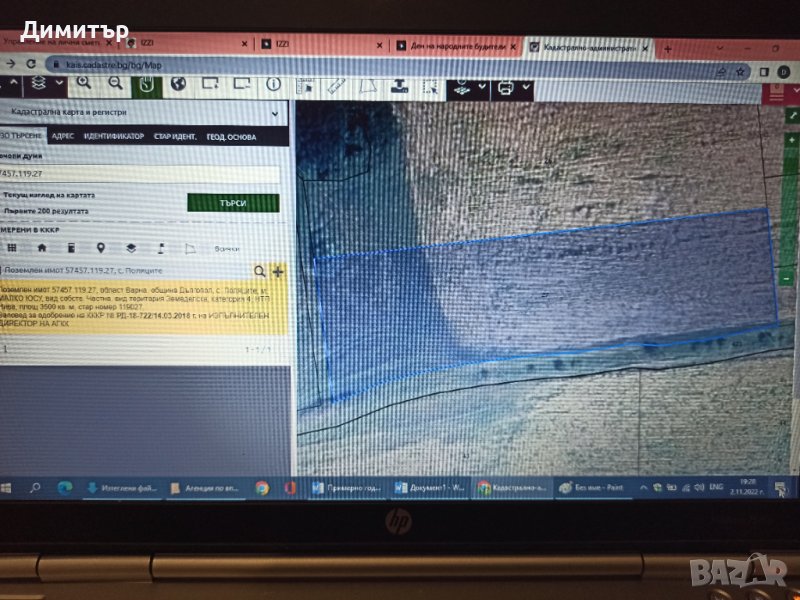The width and height of the screenshot is (800, 600).
Task: Click the globe full extent icon
Action: [x=179, y=85]
